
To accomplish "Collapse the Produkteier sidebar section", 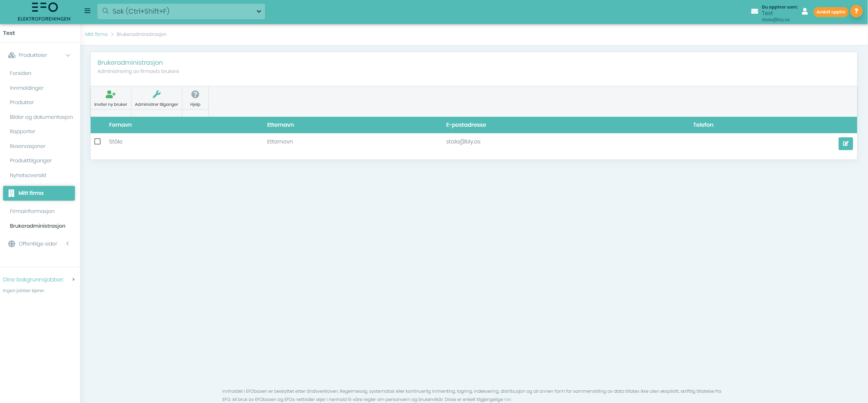I will point(68,55).
